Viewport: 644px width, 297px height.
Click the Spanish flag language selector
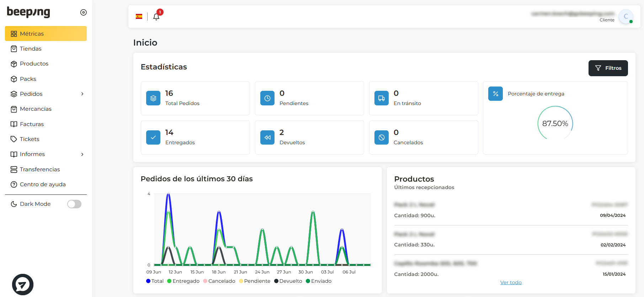coord(139,16)
